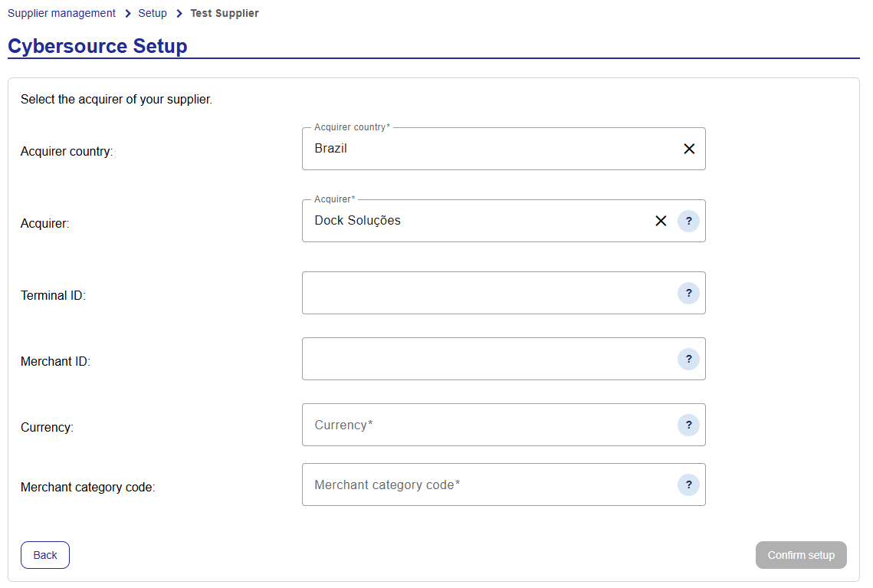Screen dimensions: 873x588
Task: Click the 'Acquirer country:' row label
Action: pyautogui.click(x=67, y=152)
